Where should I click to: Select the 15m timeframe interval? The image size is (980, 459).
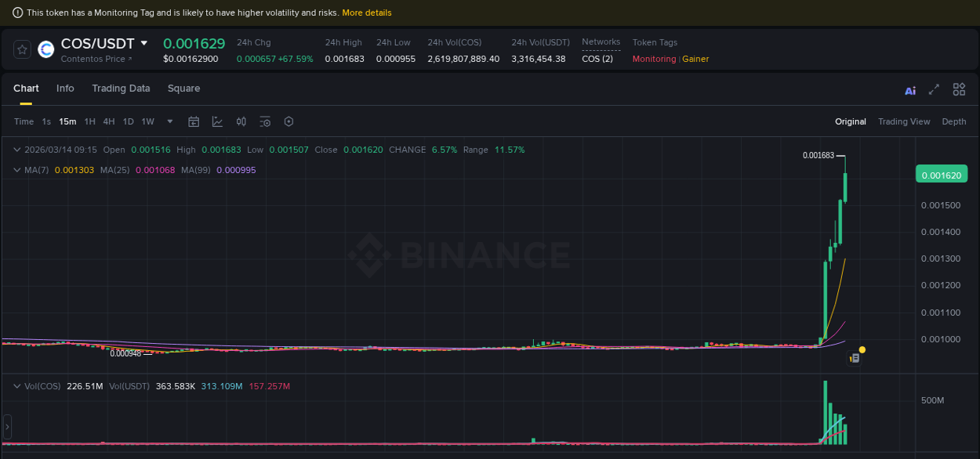click(67, 121)
